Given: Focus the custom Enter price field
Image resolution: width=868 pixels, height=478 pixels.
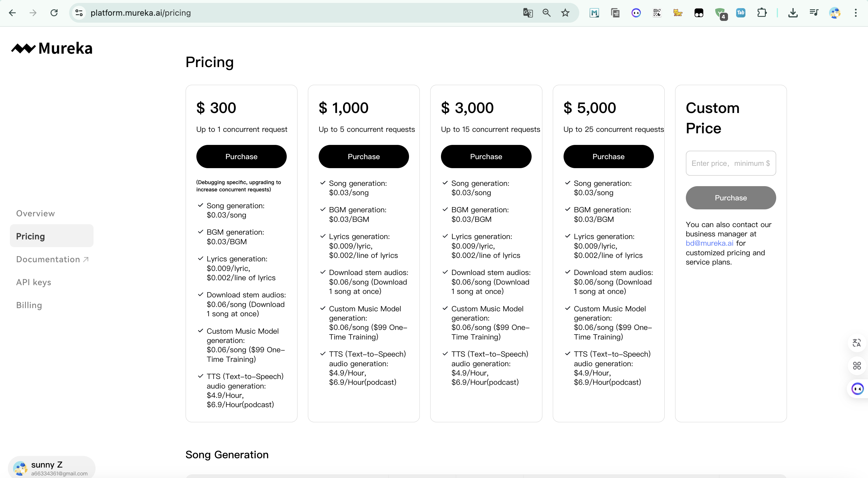Looking at the screenshot, I should pyautogui.click(x=731, y=163).
